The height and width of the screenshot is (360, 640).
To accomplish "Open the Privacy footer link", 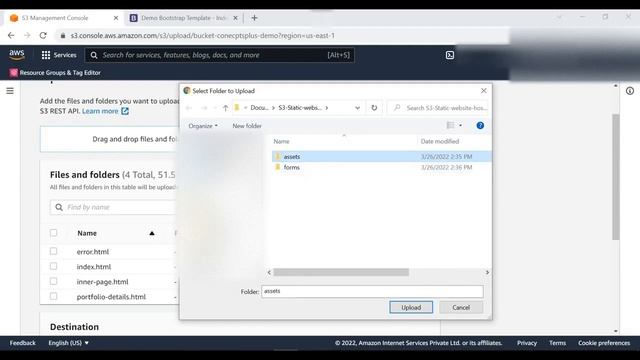I will tap(527, 343).
